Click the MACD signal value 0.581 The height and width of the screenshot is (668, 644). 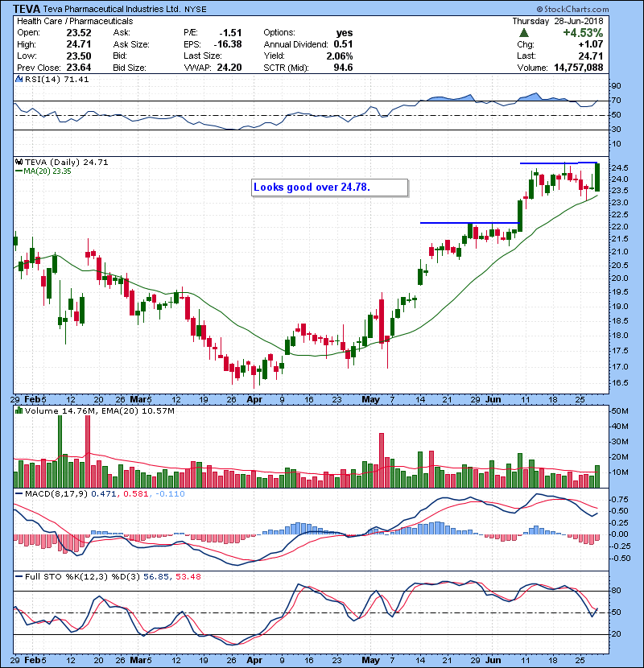point(136,494)
